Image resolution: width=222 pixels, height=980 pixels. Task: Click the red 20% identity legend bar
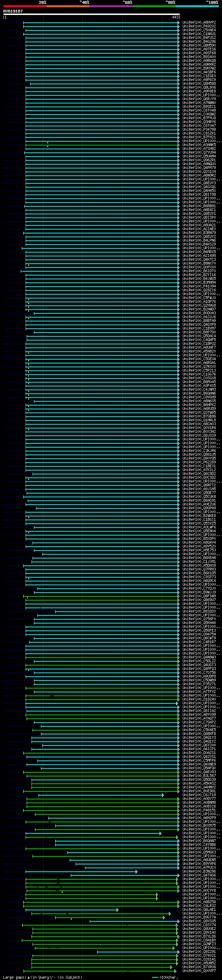(x=25, y=6)
